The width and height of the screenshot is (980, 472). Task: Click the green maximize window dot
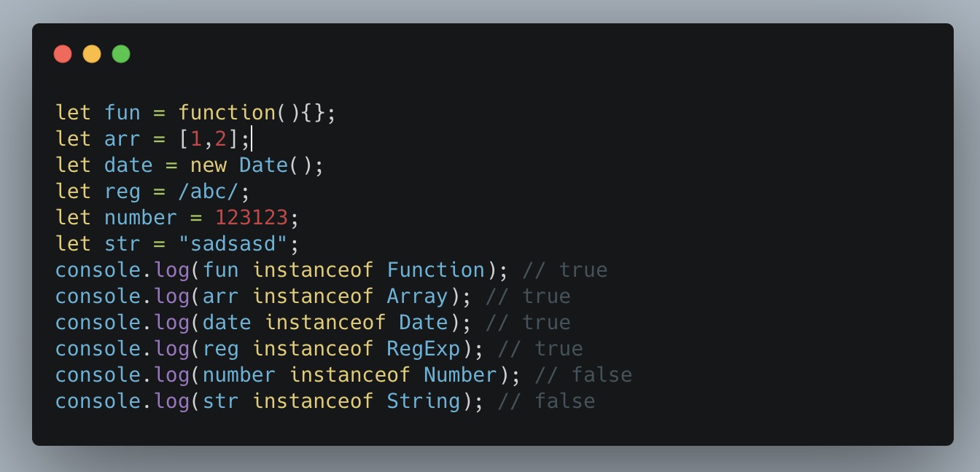121,54
